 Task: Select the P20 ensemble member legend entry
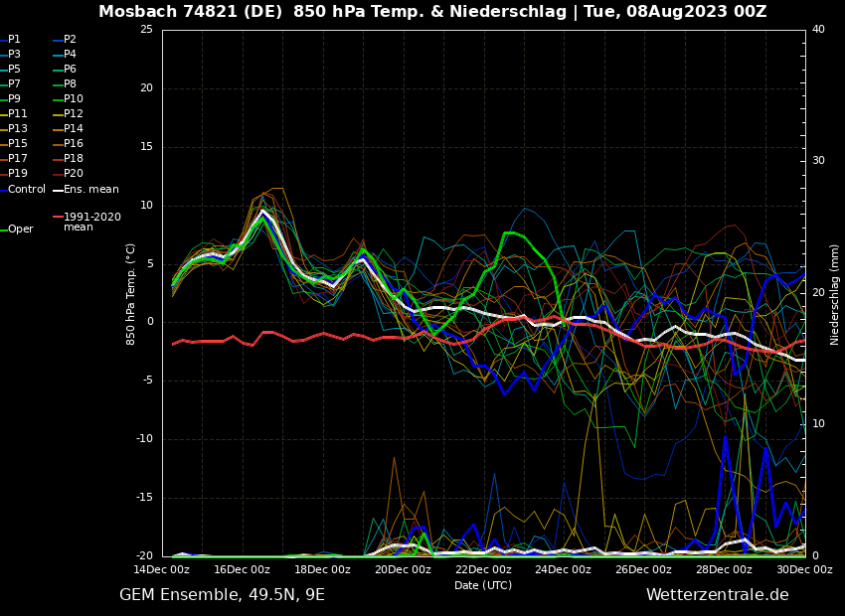(x=74, y=174)
